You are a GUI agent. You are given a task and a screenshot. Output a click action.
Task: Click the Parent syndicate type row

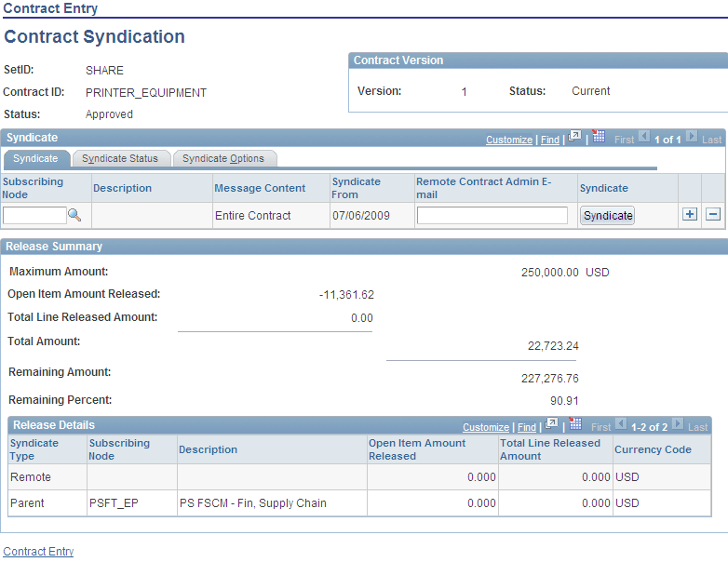[359, 503]
